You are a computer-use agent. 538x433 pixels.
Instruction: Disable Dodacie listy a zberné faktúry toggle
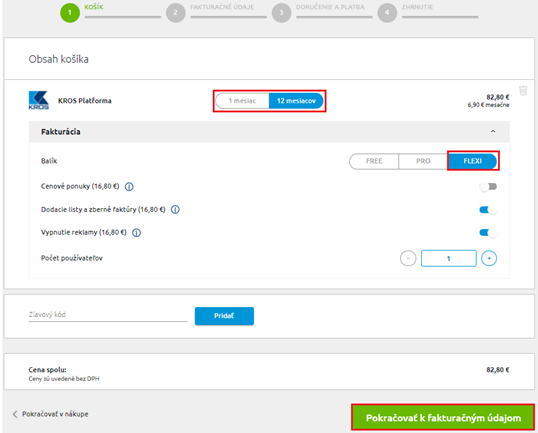(x=488, y=210)
